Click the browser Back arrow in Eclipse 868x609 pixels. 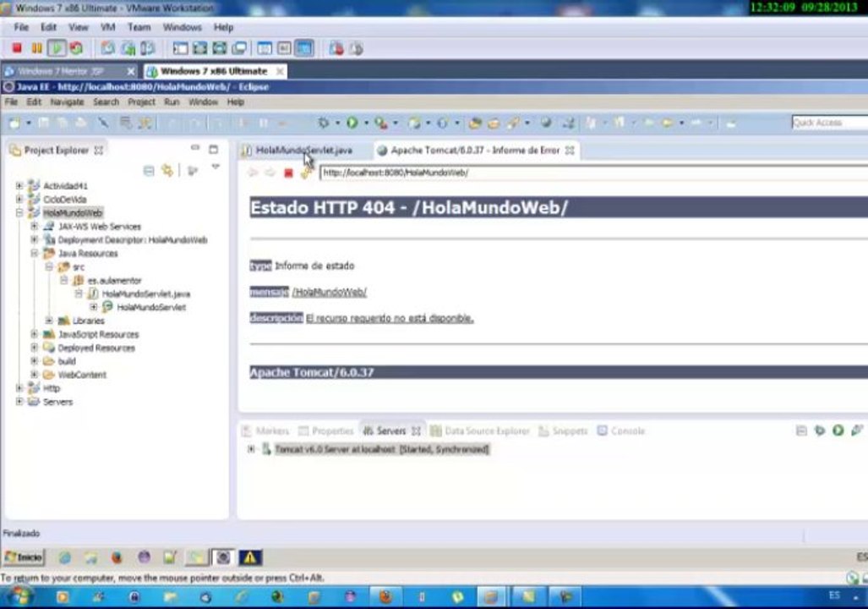[253, 173]
